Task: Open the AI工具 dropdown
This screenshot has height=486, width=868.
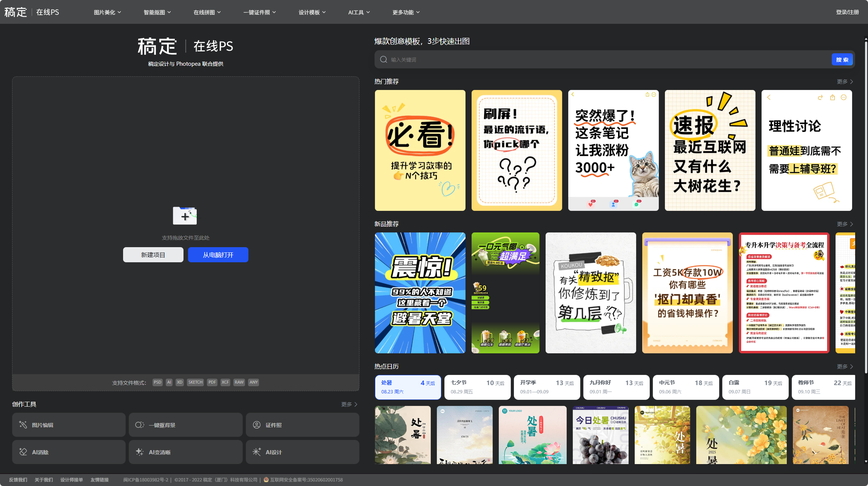Action: pyautogui.click(x=358, y=12)
